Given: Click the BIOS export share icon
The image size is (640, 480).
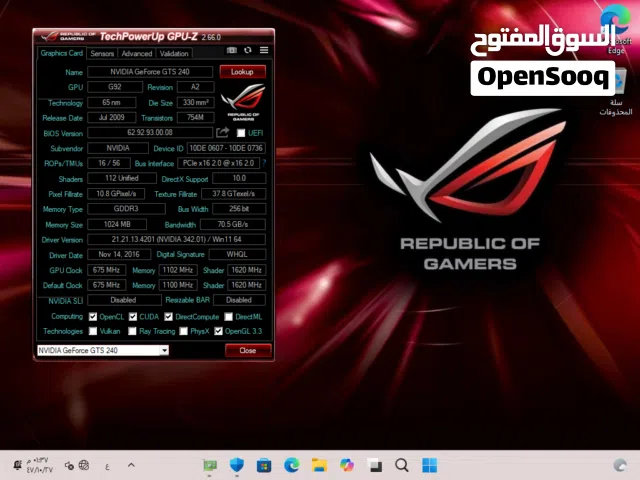Looking at the screenshot, I should 222,132.
